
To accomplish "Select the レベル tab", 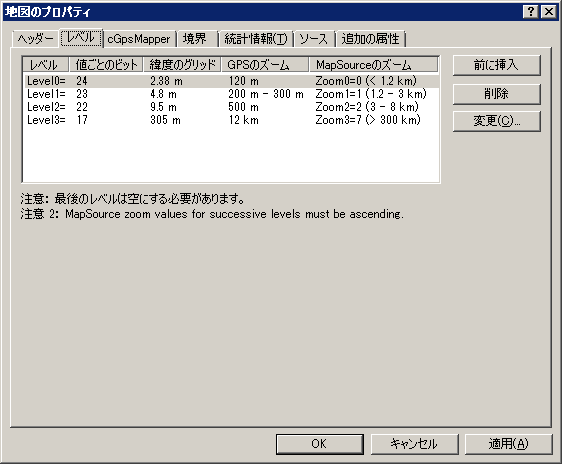I will pos(81,38).
